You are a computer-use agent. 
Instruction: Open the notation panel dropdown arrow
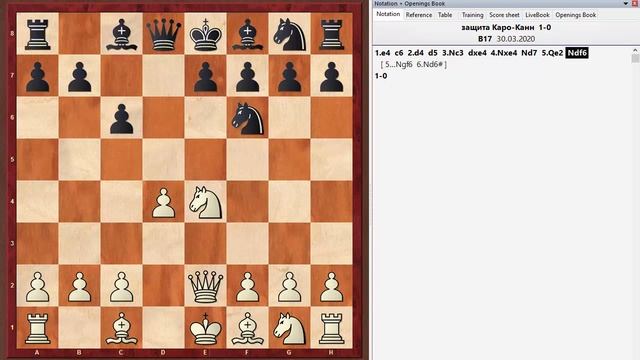click(626, 3)
